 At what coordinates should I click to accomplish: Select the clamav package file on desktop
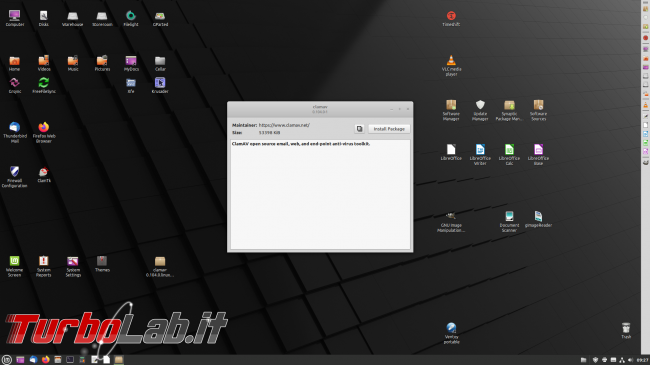click(x=160, y=266)
